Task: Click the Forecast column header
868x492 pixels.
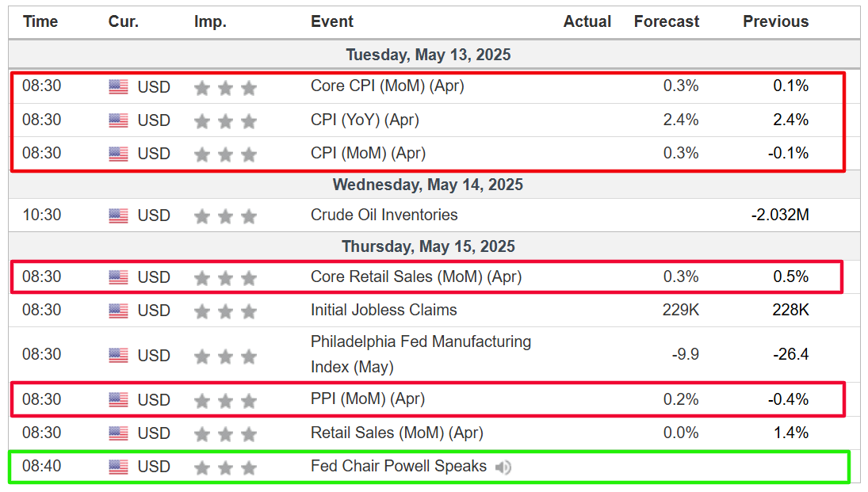Action: tap(667, 21)
